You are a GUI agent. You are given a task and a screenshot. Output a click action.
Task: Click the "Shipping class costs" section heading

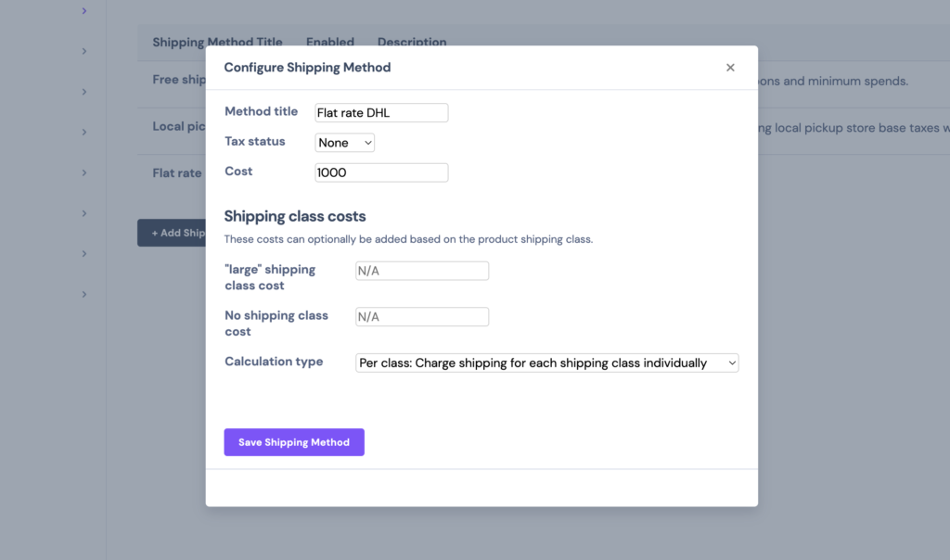point(295,216)
